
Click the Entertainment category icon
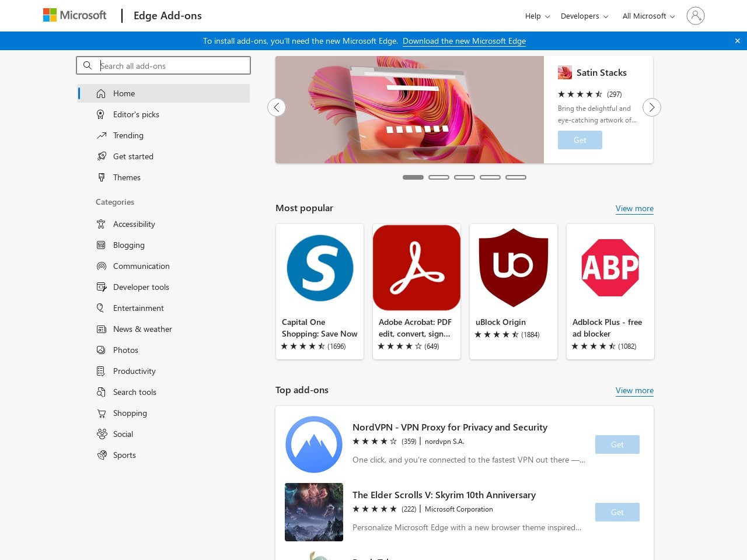pyautogui.click(x=101, y=308)
